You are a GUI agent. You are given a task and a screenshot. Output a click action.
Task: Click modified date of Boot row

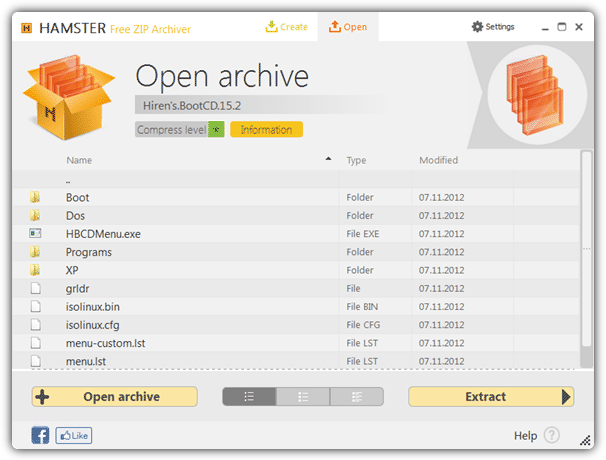tap(441, 198)
